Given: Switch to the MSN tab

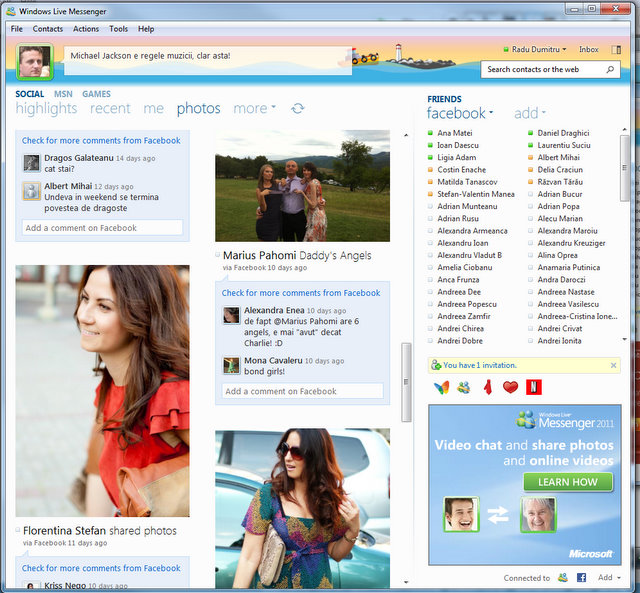Looking at the screenshot, I should point(63,94).
